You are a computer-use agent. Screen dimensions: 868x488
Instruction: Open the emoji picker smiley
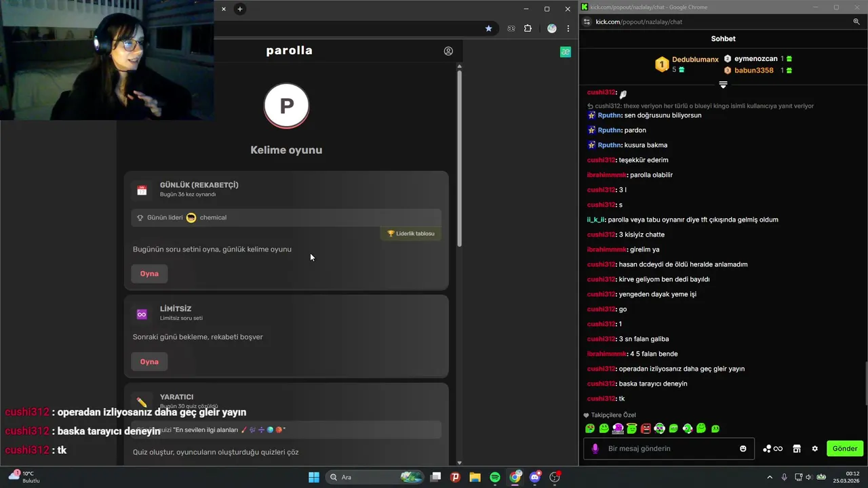click(x=743, y=449)
